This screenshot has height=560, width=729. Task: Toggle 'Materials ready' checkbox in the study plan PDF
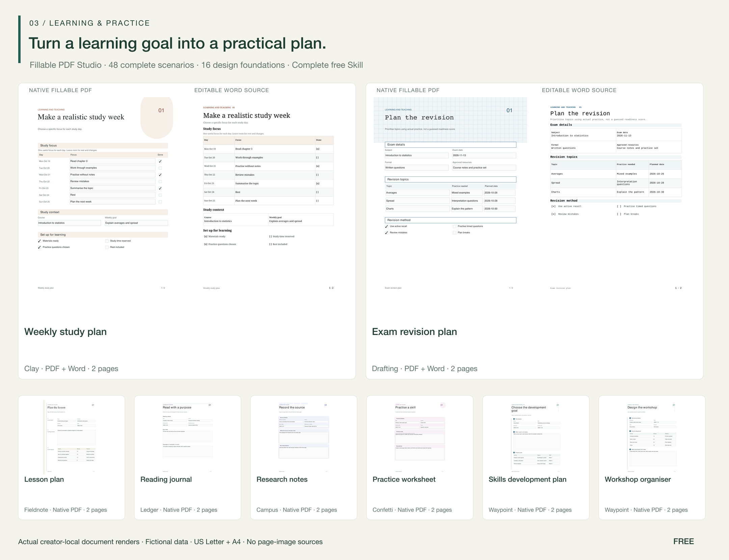point(39,241)
